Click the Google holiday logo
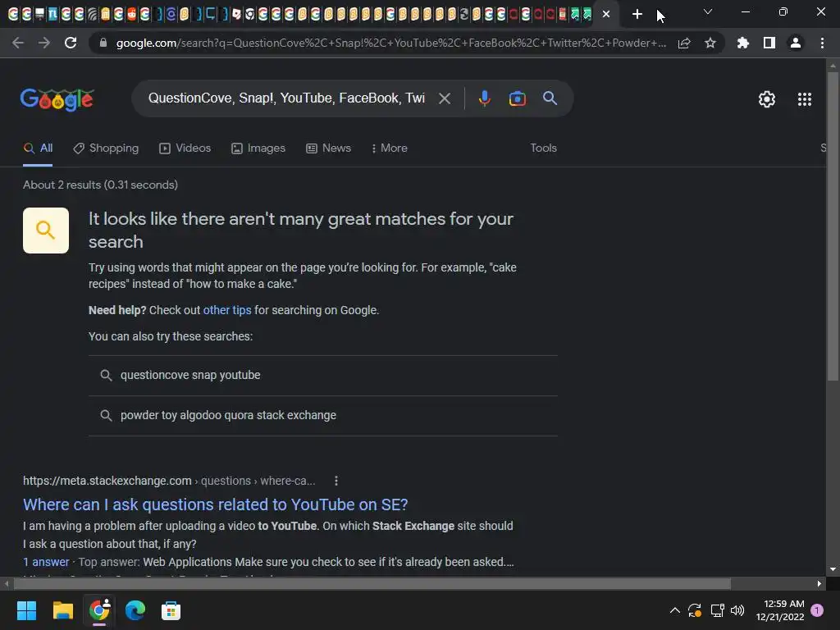840x630 pixels. pyautogui.click(x=57, y=99)
